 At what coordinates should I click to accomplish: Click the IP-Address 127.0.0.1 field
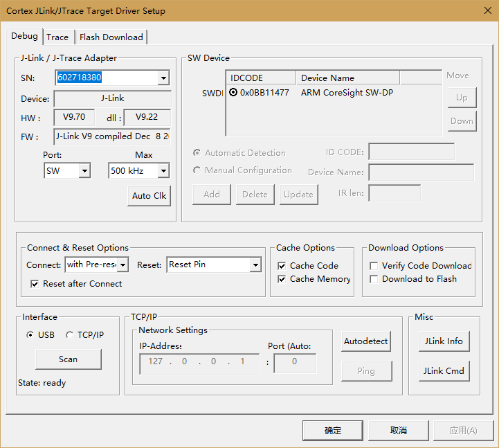tap(199, 364)
